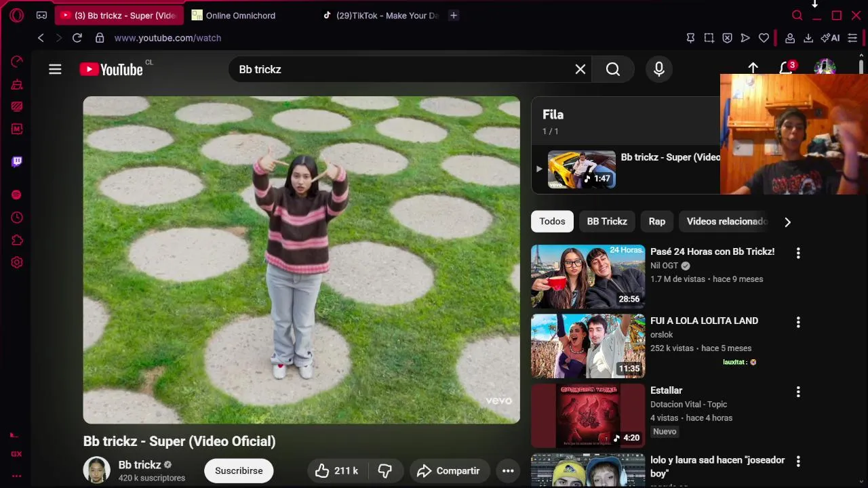Select the Todos filter chip

point(552,221)
